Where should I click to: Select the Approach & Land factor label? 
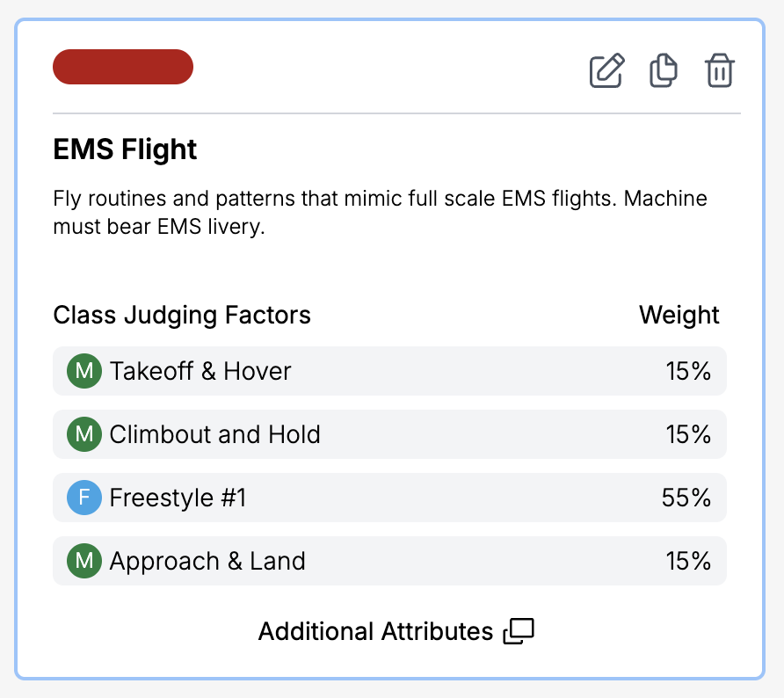[207, 561]
